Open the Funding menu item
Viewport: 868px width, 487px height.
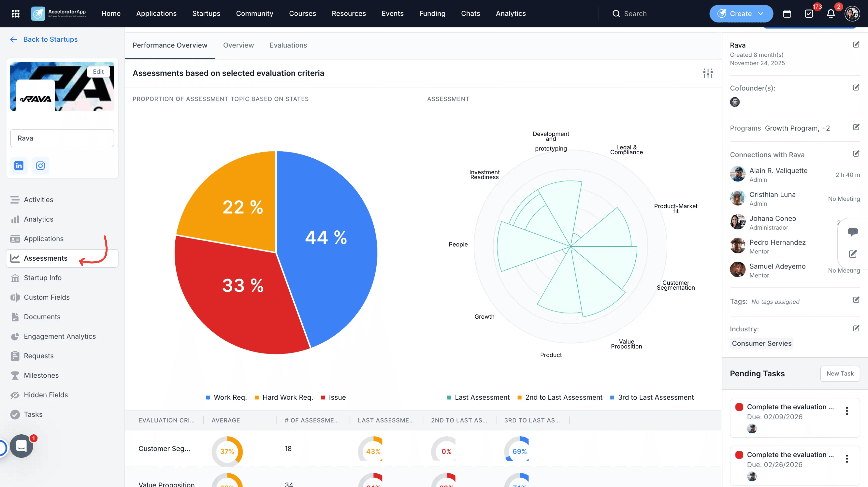point(432,13)
